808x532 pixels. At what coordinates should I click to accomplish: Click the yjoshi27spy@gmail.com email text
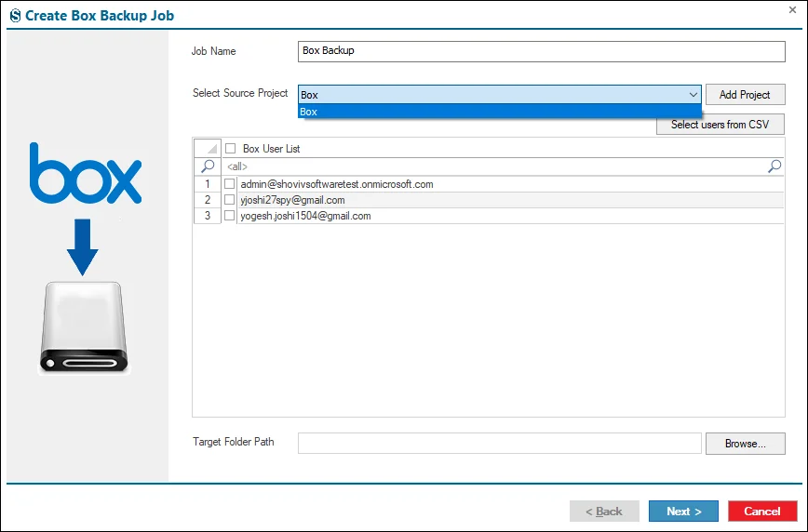(x=292, y=200)
